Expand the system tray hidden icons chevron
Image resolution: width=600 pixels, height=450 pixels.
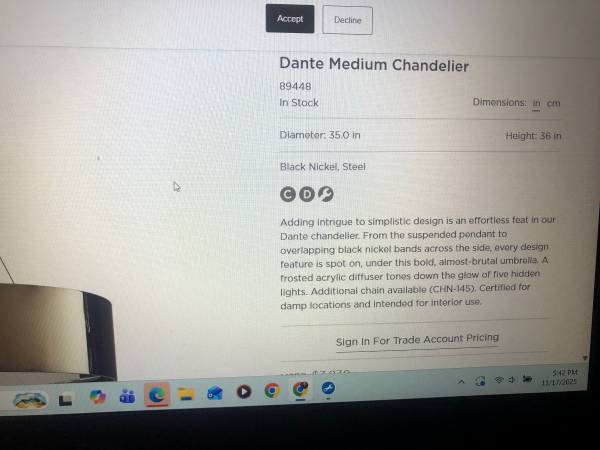point(461,382)
